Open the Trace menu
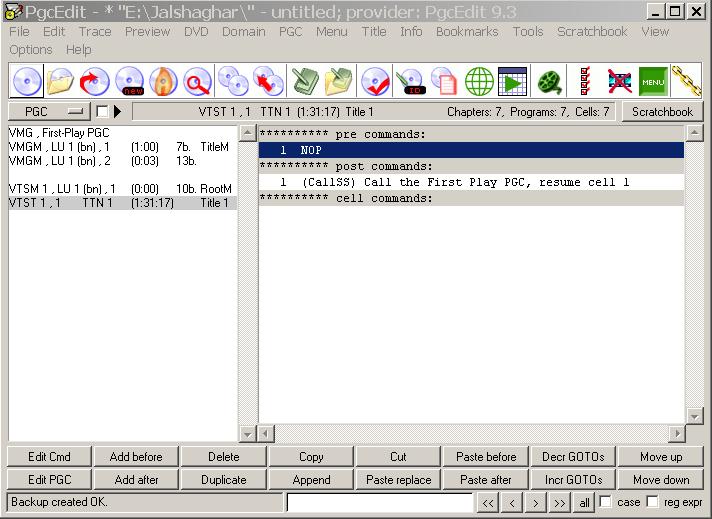Viewport: 712px width, 519px height. tap(95, 31)
